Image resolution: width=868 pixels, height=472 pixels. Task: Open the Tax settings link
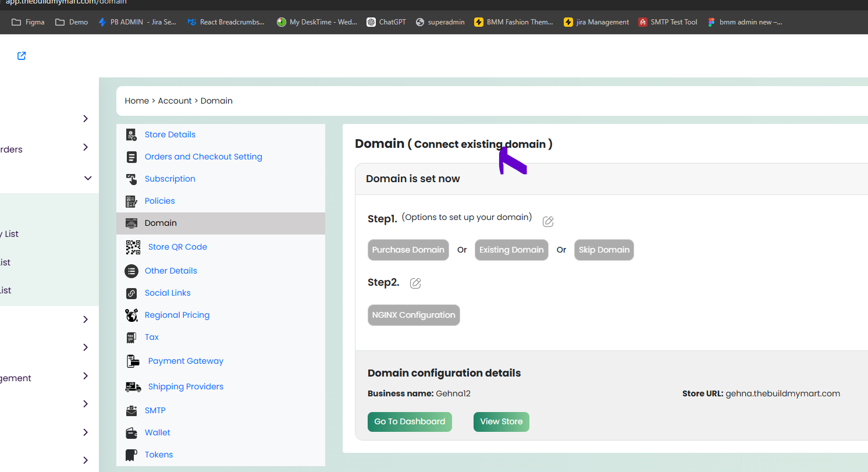152,337
